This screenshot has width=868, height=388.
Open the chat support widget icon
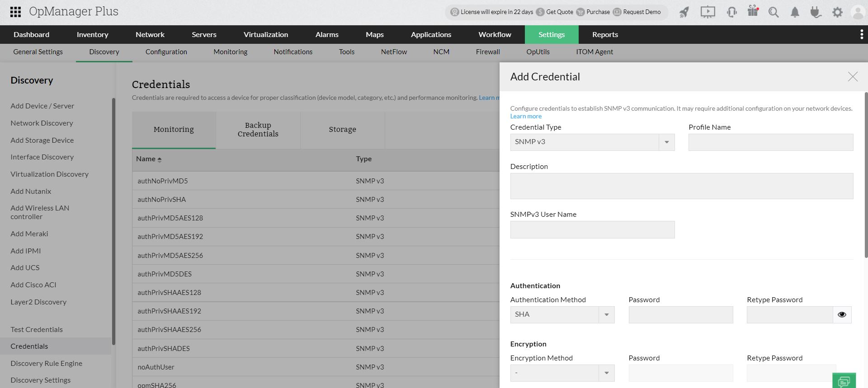coord(844,382)
